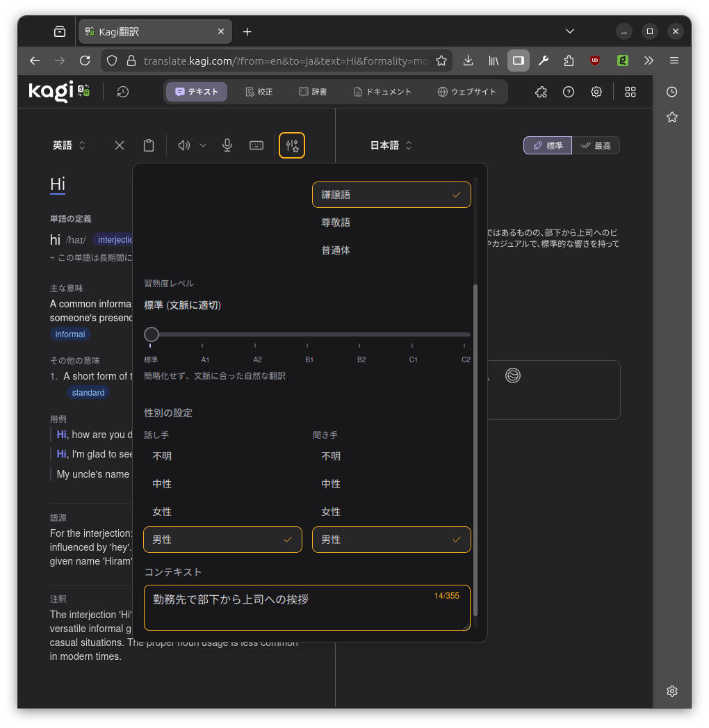Switch to the ドキュメント tab

tap(382, 92)
